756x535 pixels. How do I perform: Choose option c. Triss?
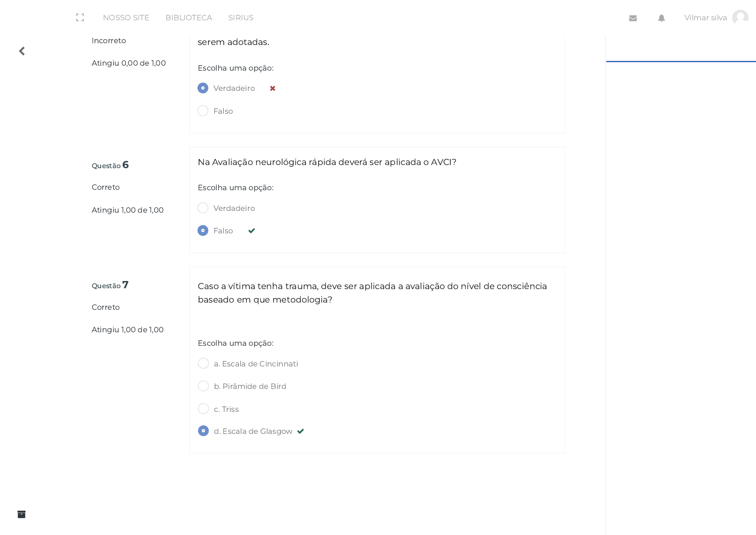click(204, 409)
